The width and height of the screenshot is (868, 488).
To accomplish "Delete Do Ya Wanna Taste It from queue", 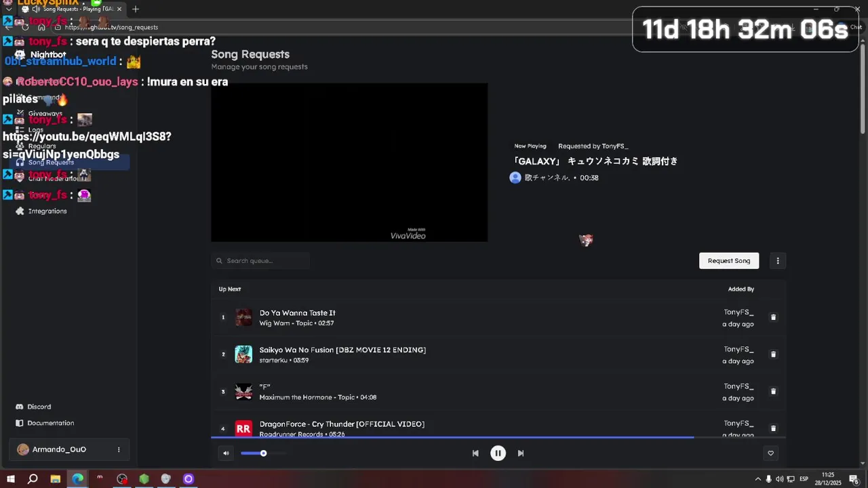I will tap(773, 317).
